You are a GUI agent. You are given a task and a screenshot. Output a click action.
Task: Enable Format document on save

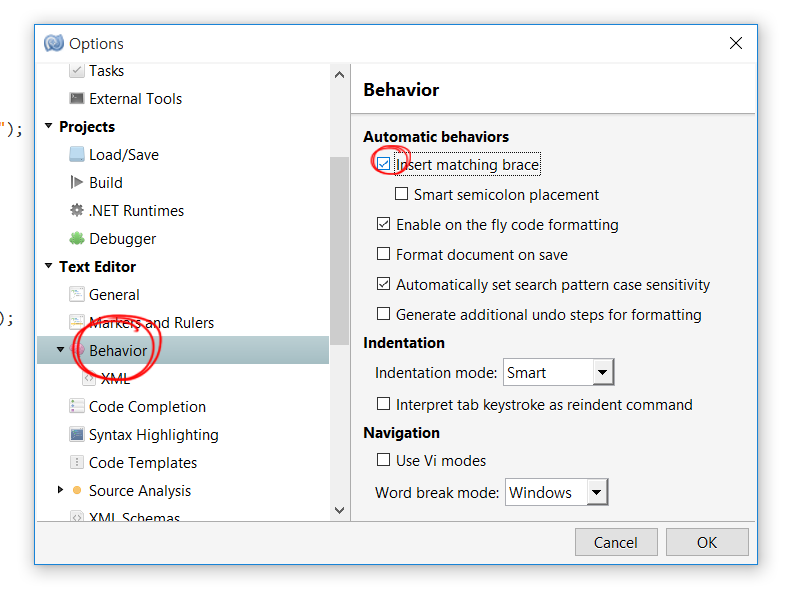coord(383,254)
